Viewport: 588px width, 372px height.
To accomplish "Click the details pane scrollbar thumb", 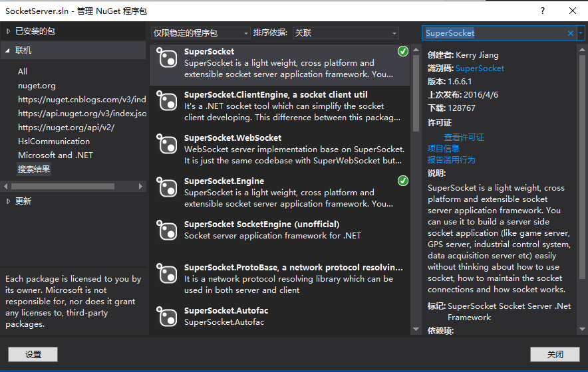I will coord(582,167).
